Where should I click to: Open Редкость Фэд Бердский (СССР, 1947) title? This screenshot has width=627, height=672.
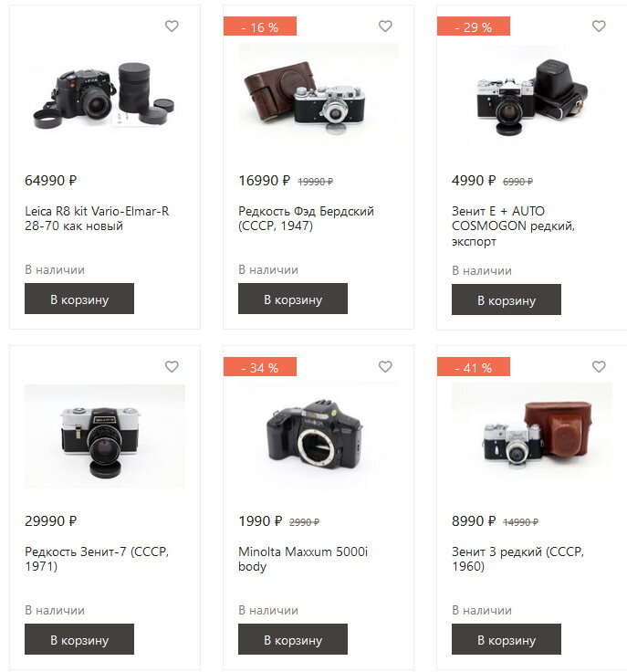coord(306,218)
